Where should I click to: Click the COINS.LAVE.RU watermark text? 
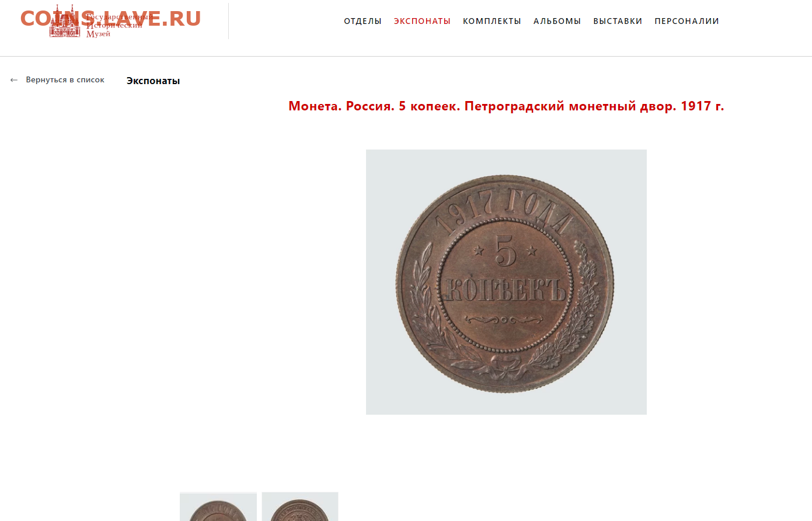[x=110, y=19]
